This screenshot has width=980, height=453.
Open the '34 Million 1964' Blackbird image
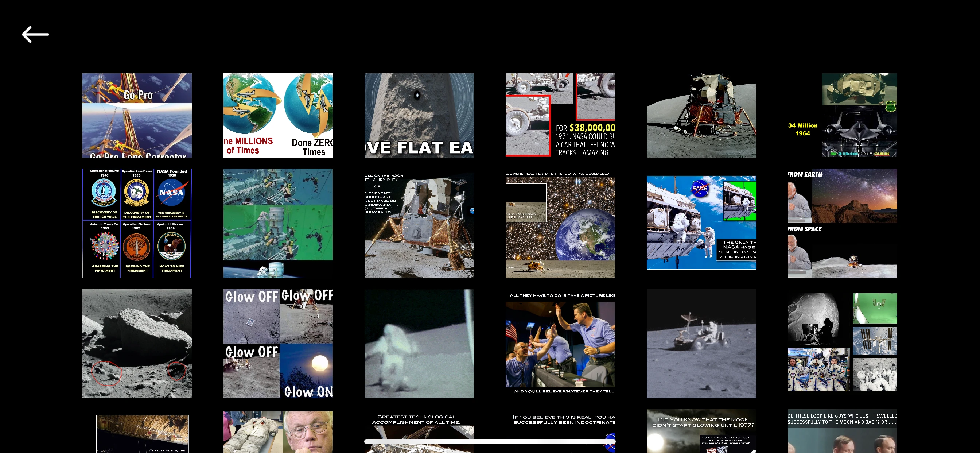(x=842, y=115)
